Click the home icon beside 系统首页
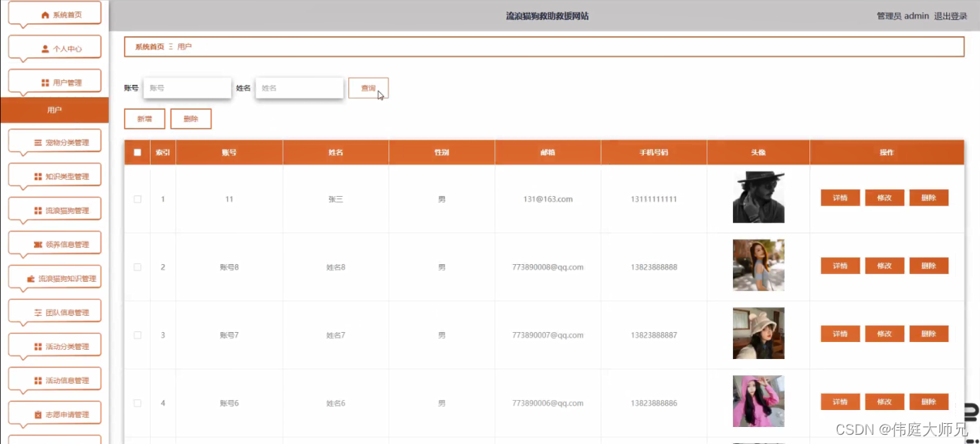 [x=45, y=15]
